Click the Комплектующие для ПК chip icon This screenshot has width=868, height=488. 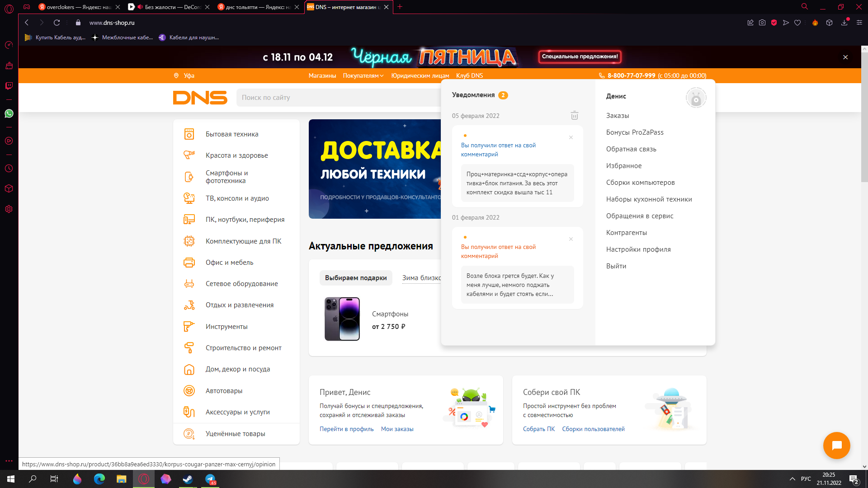[189, 241]
